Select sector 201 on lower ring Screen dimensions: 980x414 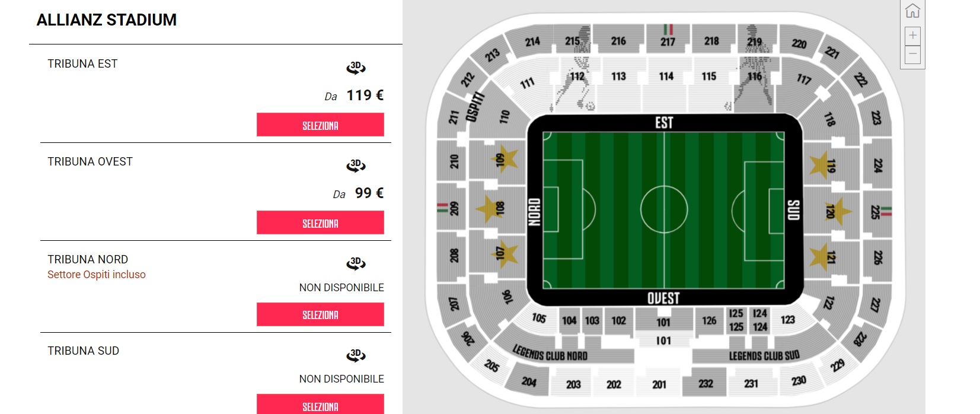point(659,384)
